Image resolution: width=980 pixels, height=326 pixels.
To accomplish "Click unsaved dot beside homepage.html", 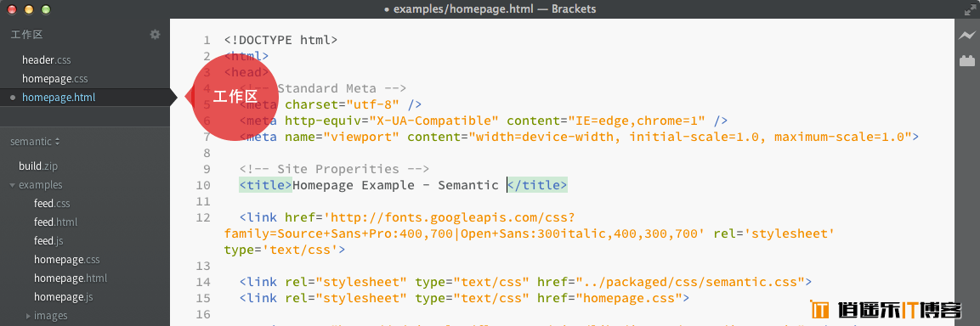I will tap(13, 98).
